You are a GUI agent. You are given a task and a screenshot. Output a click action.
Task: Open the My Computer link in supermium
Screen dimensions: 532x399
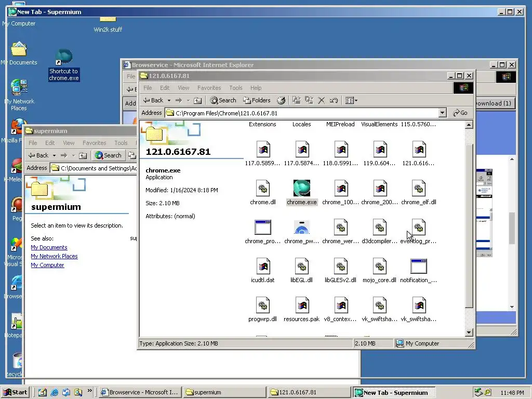tap(47, 265)
